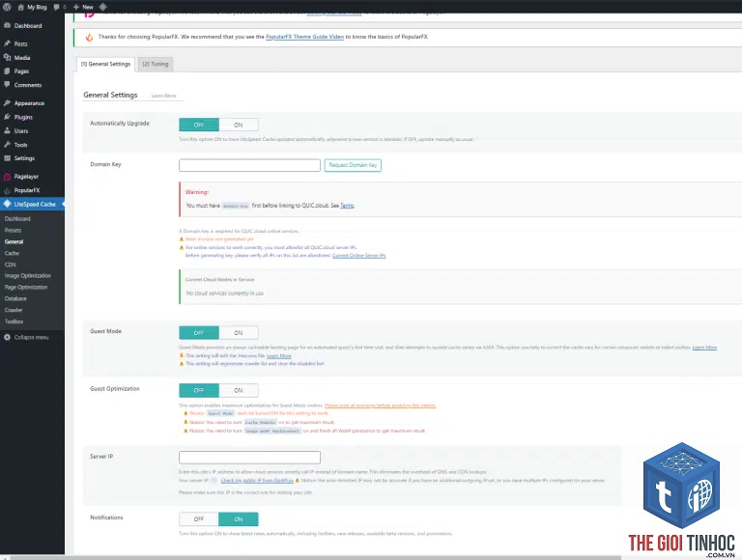Open Crawler submenu item
The width and height of the screenshot is (742, 560).
[x=14, y=310]
